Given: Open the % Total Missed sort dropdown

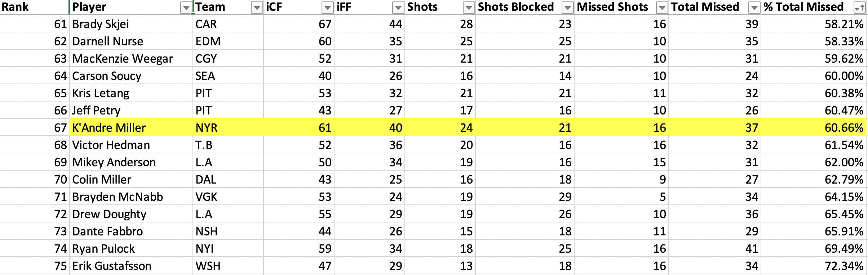Looking at the screenshot, I should 859,8.
